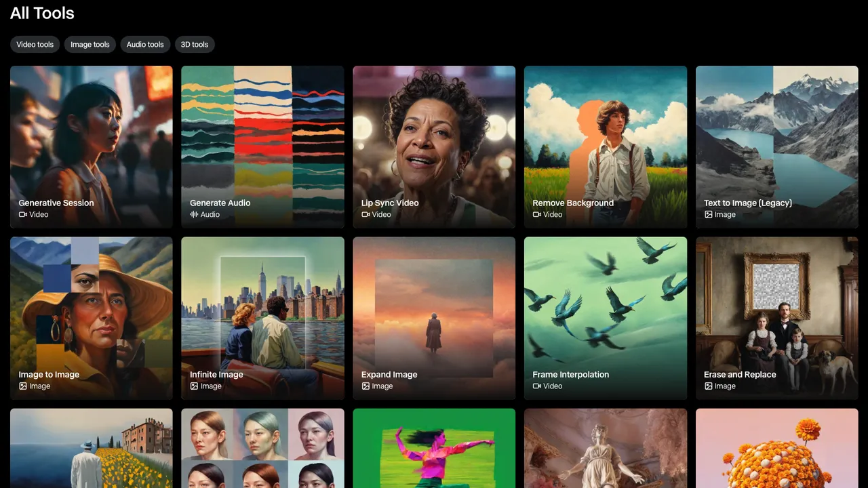Click the "Video" label under Lip Sync Video
Image resolution: width=868 pixels, height=488 pixels.
coord(382,214)
